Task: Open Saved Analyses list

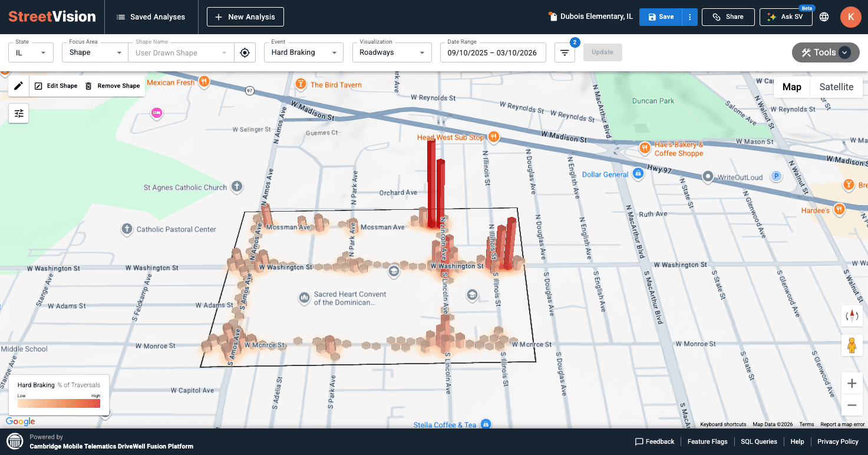Action: [151, 17]
